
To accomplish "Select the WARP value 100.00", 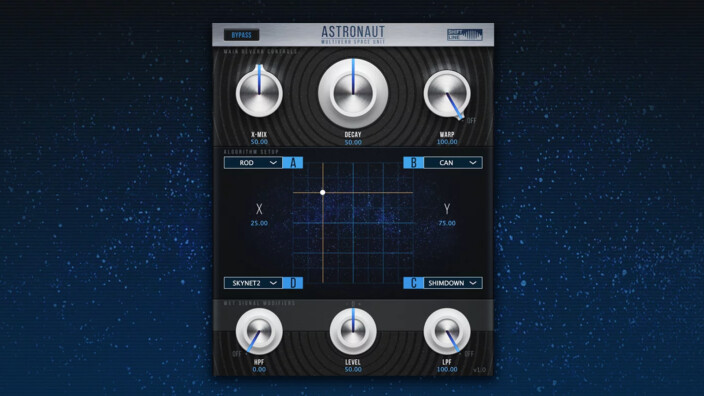I will pos(447,142).
